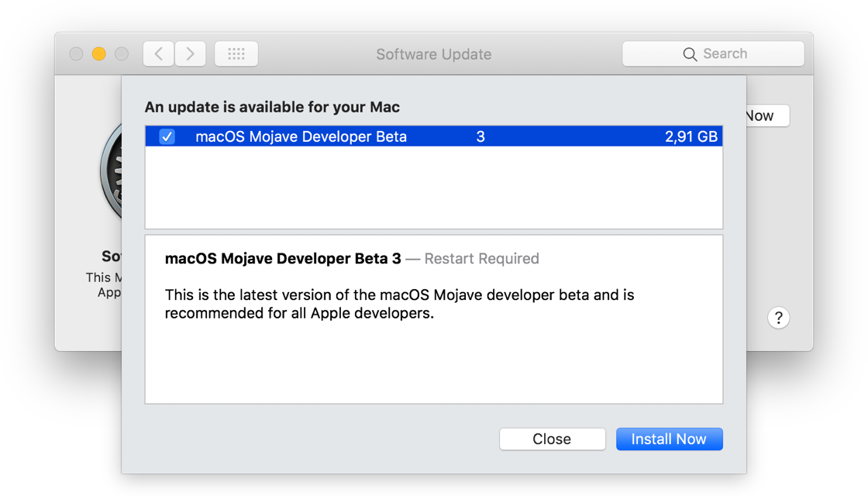Click the 2,91 GB size value
The width and height of the screenshot is (868, 496).
pos(691,136)
